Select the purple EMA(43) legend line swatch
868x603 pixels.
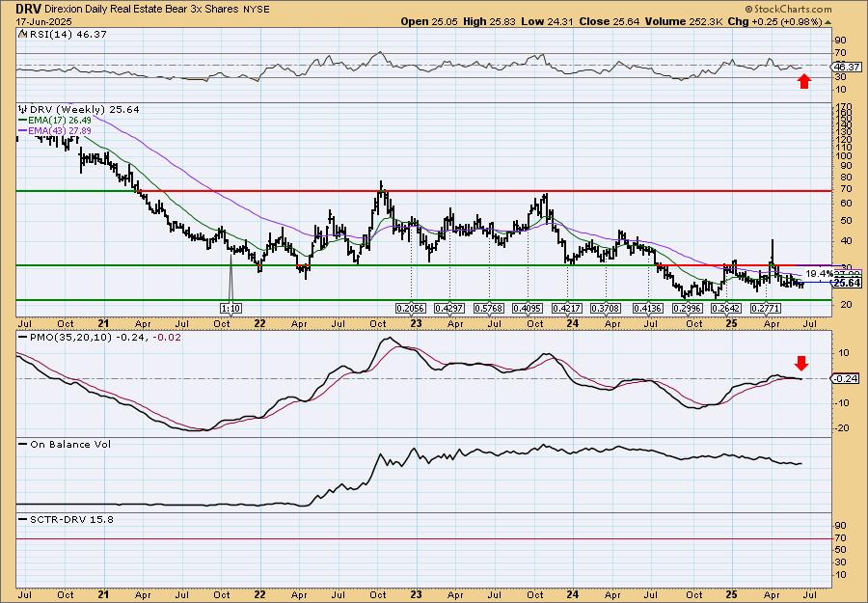[x=22, y=130]
